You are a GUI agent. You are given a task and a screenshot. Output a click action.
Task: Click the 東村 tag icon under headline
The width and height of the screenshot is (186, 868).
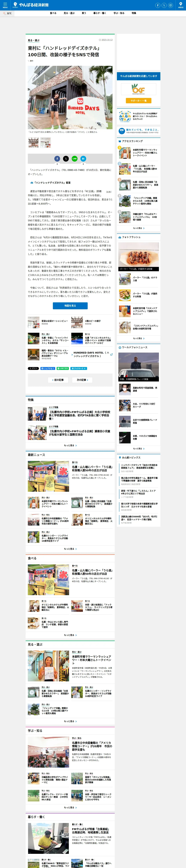coord(29,61)
